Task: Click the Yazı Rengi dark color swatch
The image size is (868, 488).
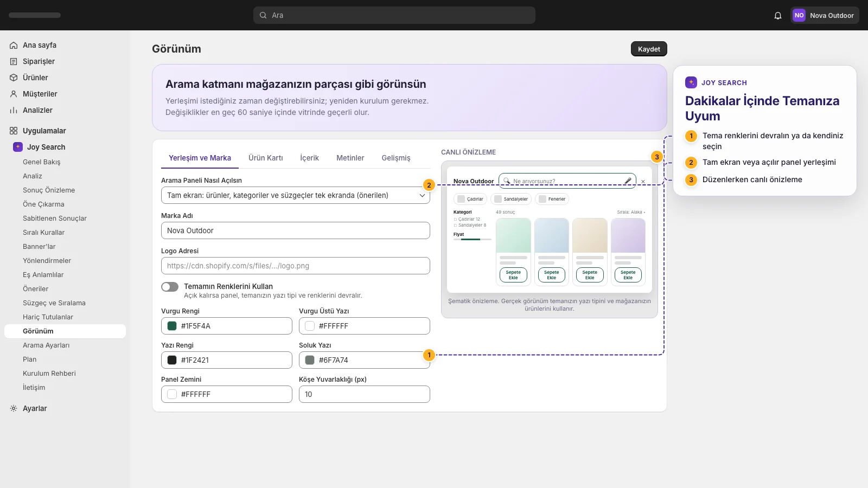Action: point(172,360)
